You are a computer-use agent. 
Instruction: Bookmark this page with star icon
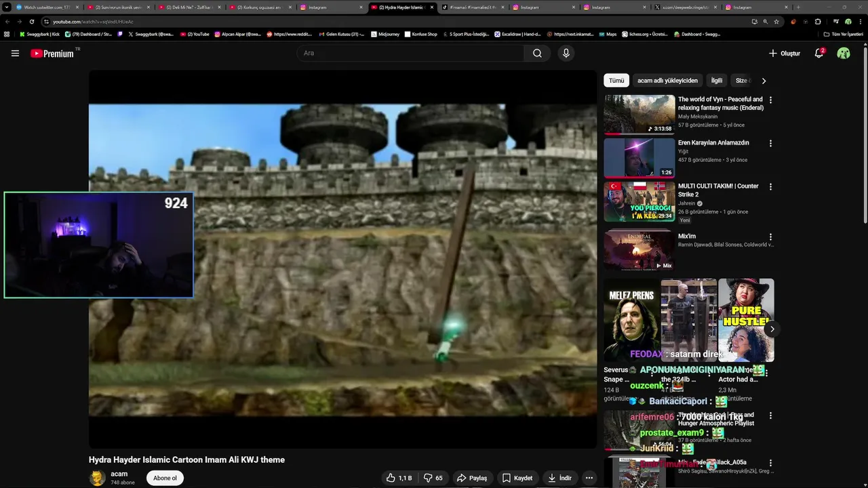[776, 21]
